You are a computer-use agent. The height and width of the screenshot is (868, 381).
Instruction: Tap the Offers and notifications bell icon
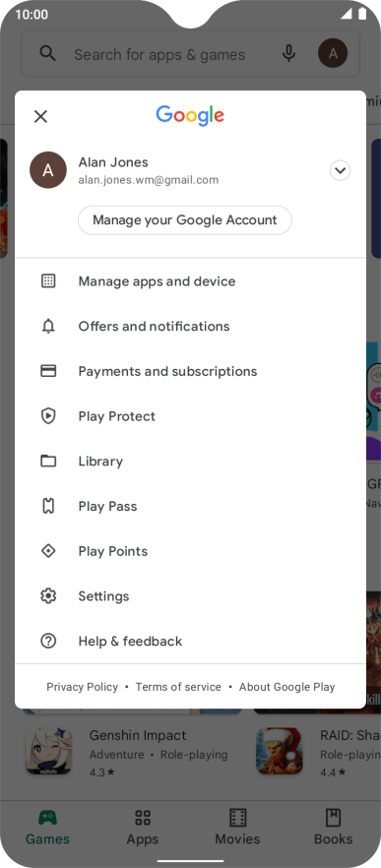(48, 326)
